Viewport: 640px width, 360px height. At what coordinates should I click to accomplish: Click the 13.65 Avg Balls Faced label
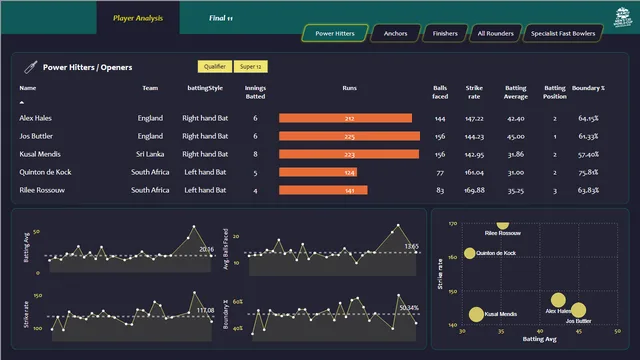(x=411, y=247)
